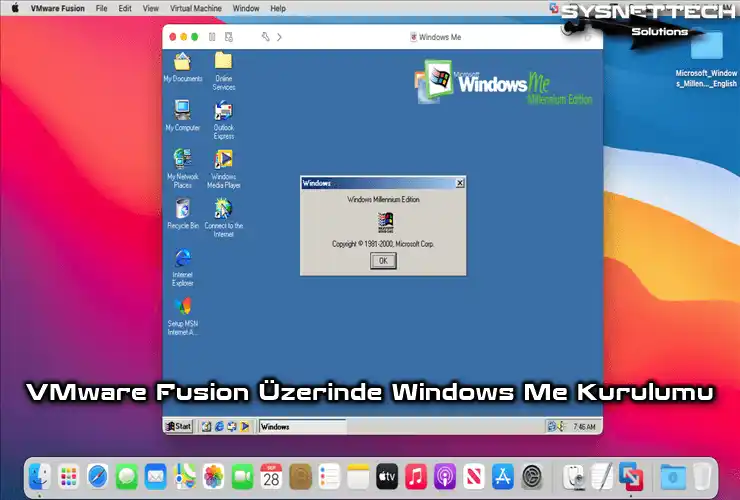
Task: Open Outlook Express from quick launch
Action: [x=232, y=427]
